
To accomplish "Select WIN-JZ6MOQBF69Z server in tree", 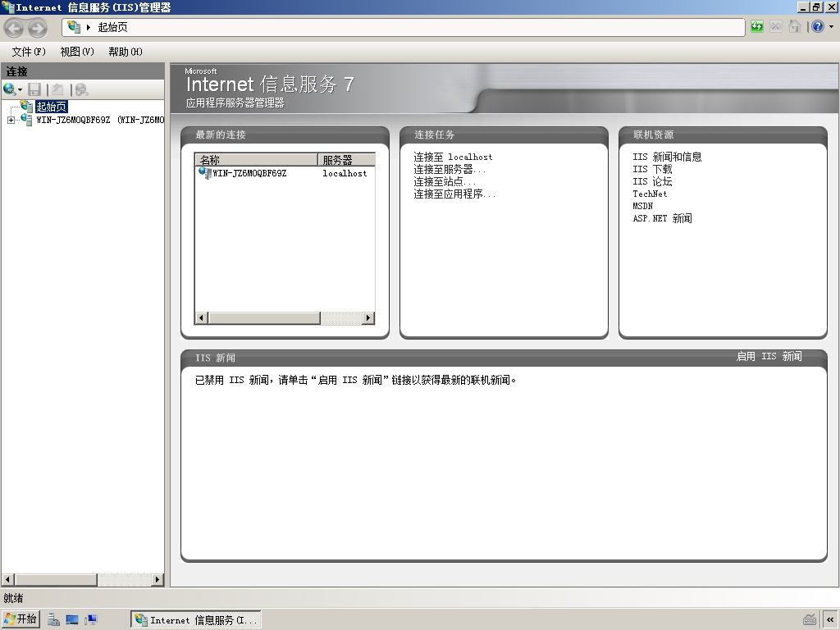I will (99, 120).
